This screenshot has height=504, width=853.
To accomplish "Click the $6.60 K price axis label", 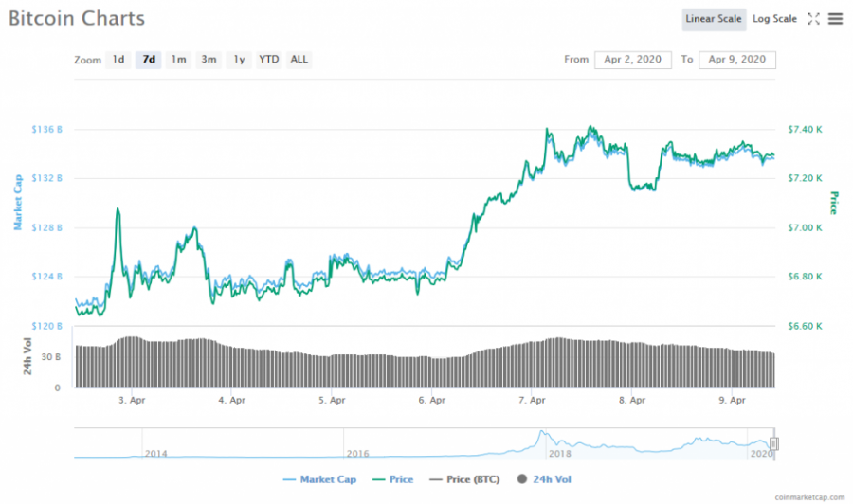I will click(805, 326).
